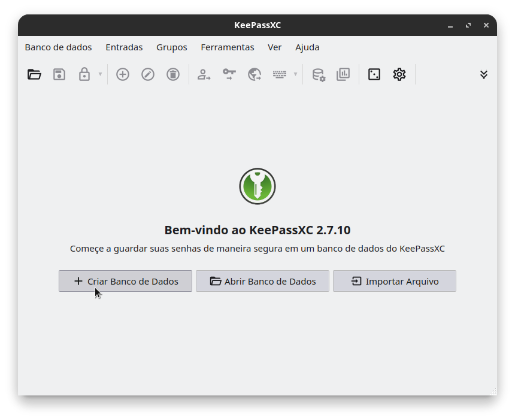
Task: Open the Ajuda menu
Action: pyautogui.click(x=307, y=47)
